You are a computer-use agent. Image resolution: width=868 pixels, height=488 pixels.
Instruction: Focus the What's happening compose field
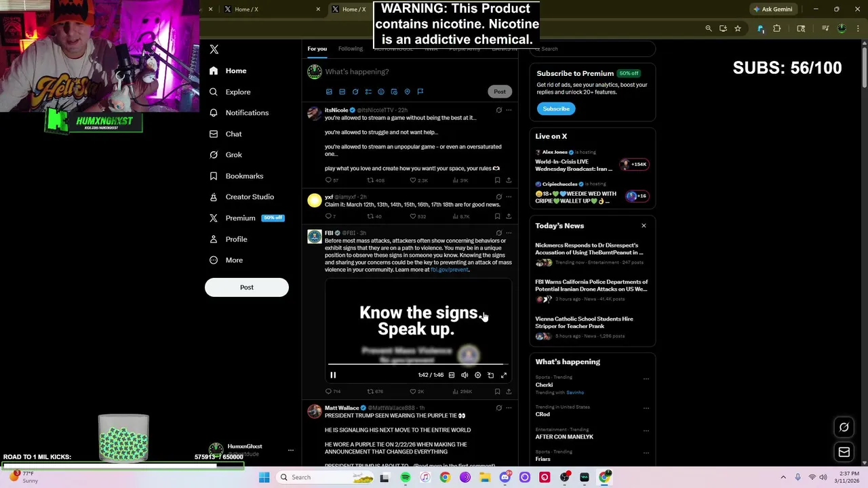tap(417, 72)
